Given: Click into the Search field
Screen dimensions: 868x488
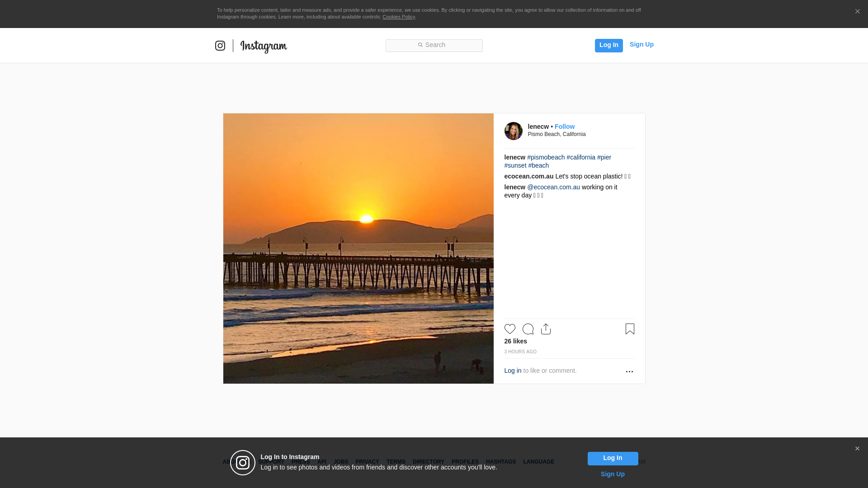Looking at the screenshot, I should tap(434, 45).
